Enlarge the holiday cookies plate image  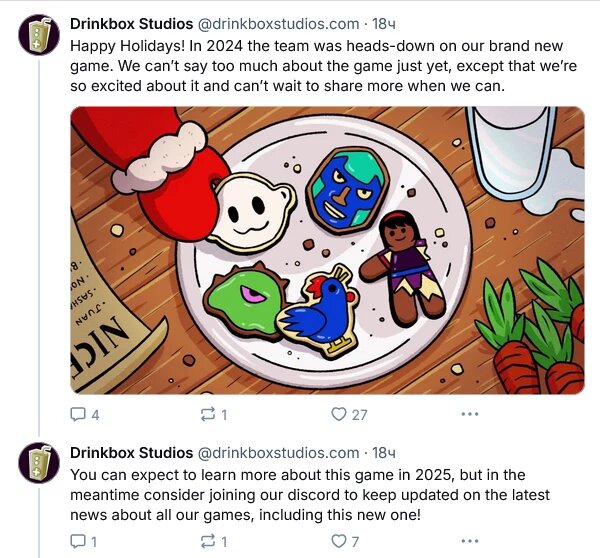tap(327, 250)
